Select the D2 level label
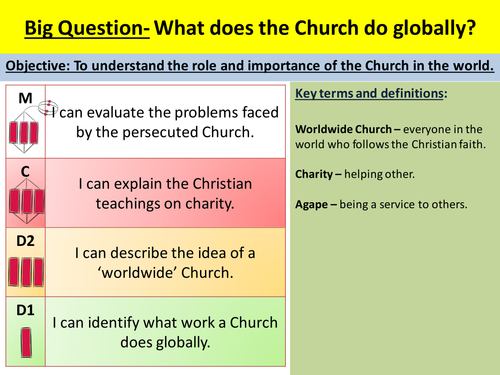 click(x=25, y=241)
